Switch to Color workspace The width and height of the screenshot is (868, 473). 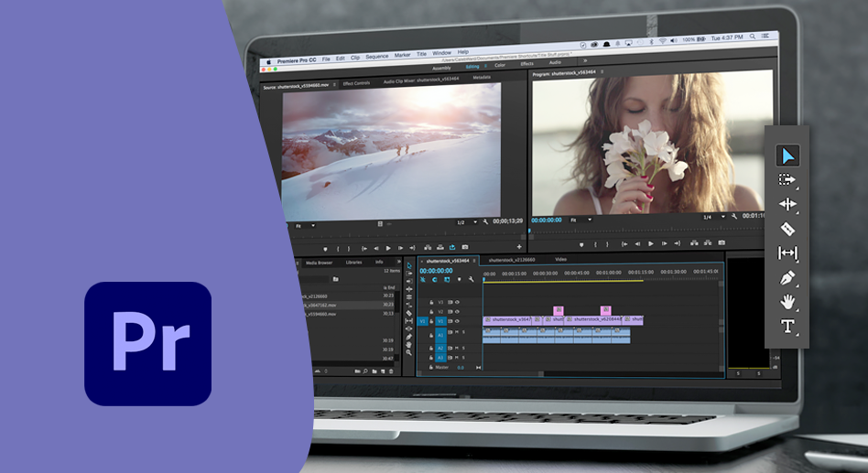[500, 65]
